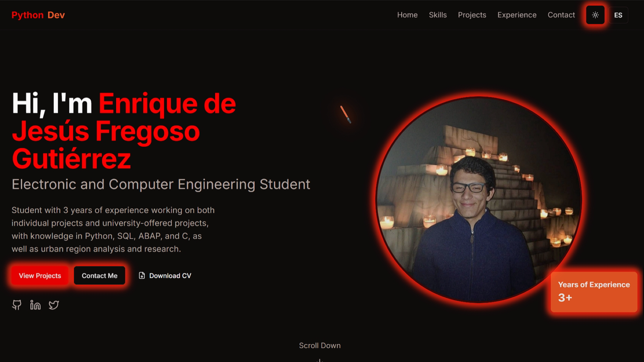Open the GitHub profile icon
644x362 pixels.
17,305
